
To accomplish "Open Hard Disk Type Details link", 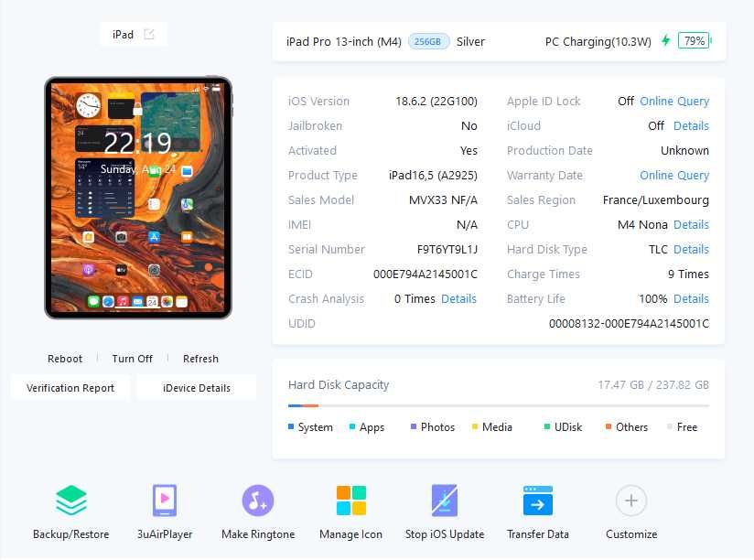I will point(691,250).
